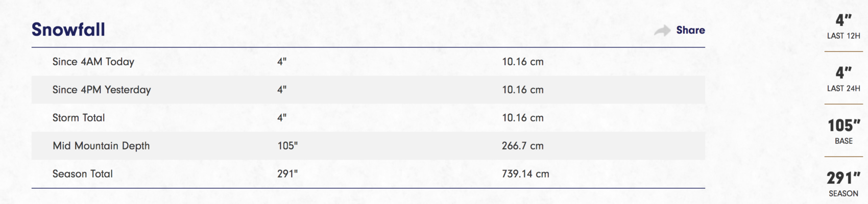Click the 266.7 cm depth value
Image resolution: width=868 pixels, height=204 pixels.
coord(523,146)
